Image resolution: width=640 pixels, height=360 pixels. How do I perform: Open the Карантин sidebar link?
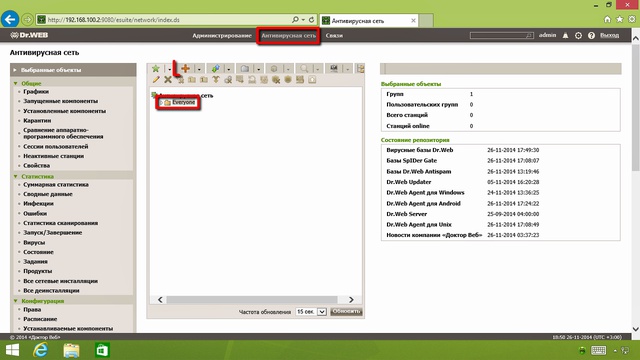tap(37, 120)
